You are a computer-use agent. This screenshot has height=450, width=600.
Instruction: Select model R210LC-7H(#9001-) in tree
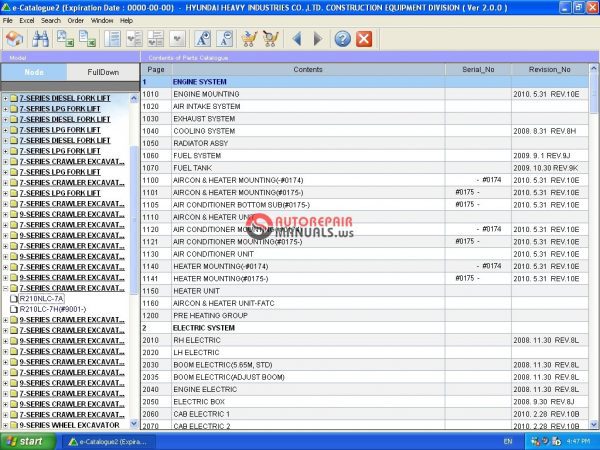(53, 309)
